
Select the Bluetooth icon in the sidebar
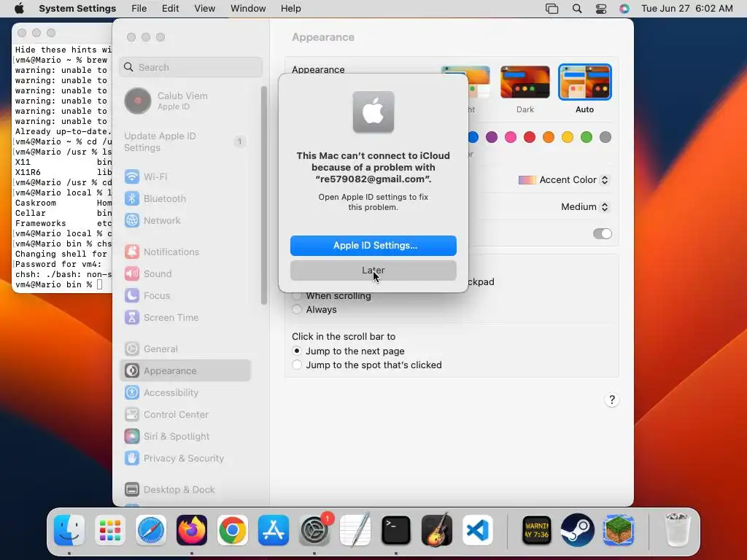click(x=132, y=198)
